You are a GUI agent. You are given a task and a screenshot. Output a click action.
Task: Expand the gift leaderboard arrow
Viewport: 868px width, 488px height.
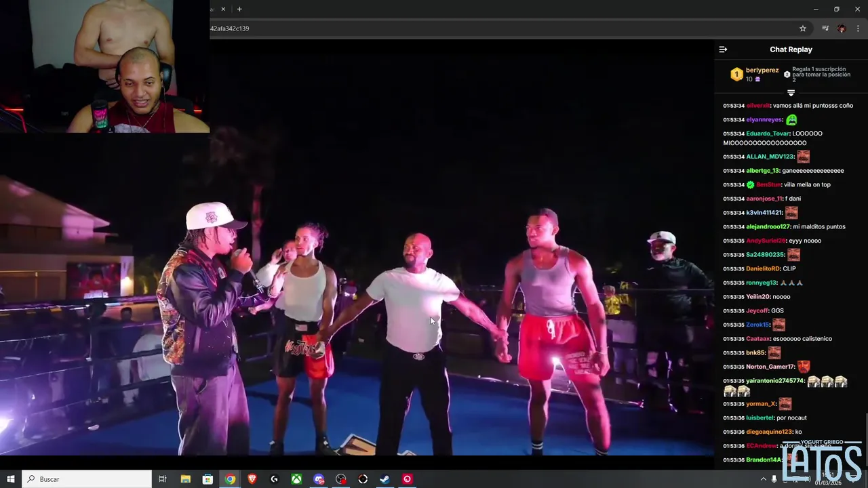(791, 93)
